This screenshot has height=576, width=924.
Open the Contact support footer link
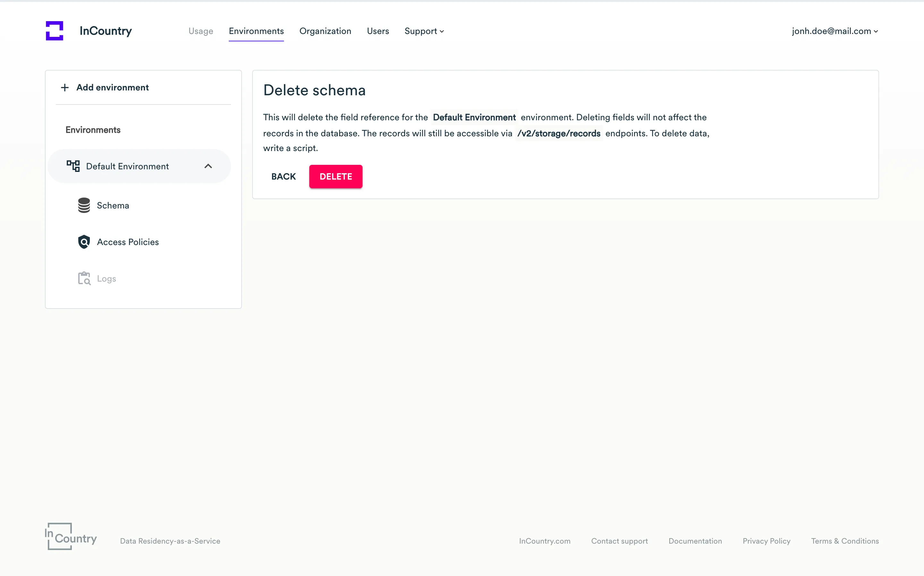[619, 541]
